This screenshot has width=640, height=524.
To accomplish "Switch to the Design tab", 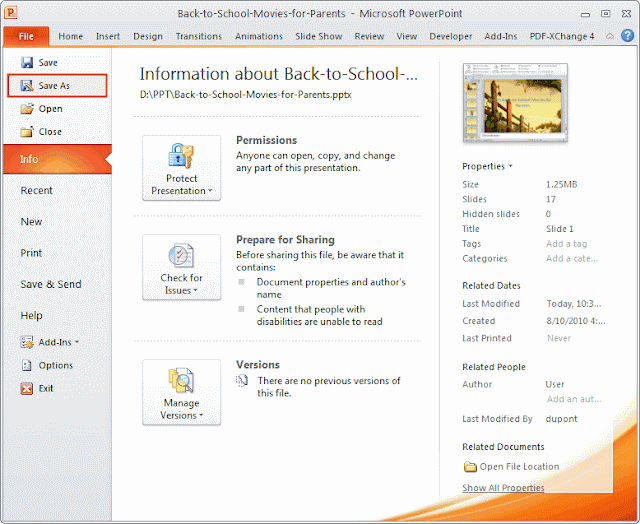I will click(148, 36).
